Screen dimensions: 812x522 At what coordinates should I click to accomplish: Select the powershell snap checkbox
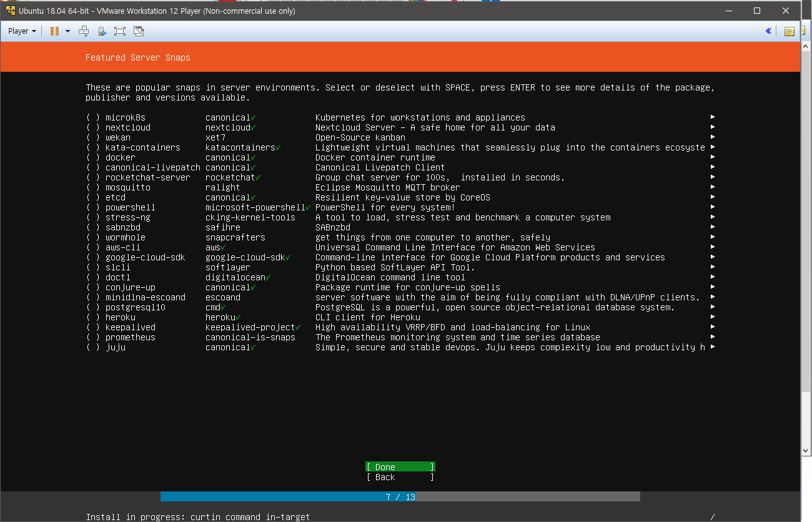(x=93, y=207)
